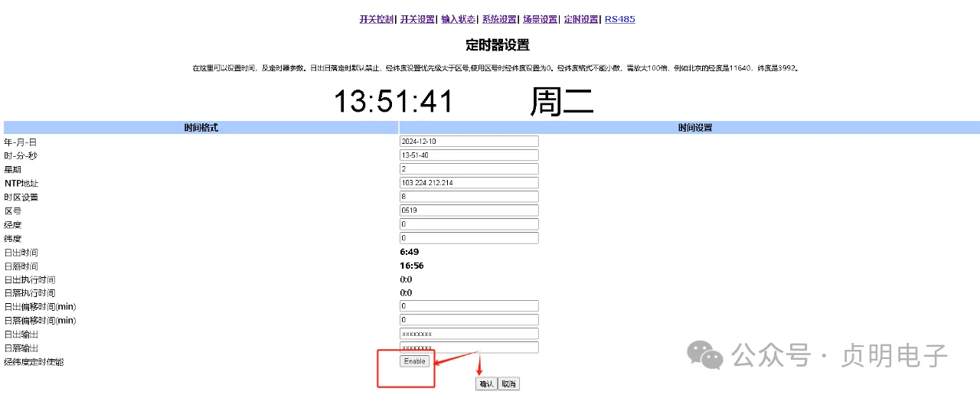Go to 输入状态 page link
Viewport: 980px width, 395px height.
(459, 20)
